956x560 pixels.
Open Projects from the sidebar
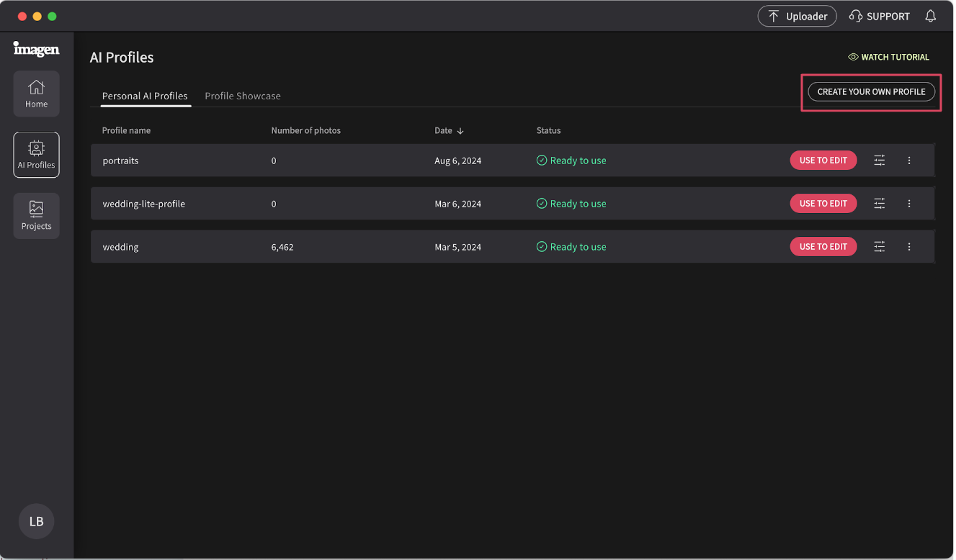(x=36, y=216)
